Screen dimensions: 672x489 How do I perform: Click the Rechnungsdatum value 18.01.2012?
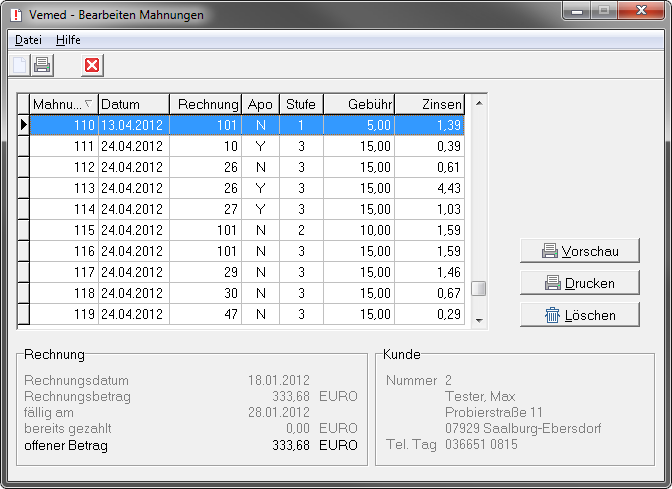pos(279,380)
